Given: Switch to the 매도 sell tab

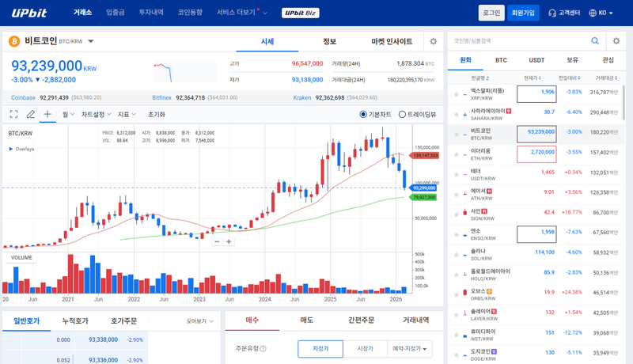Looking at the screenshot, I should (306, 320).
